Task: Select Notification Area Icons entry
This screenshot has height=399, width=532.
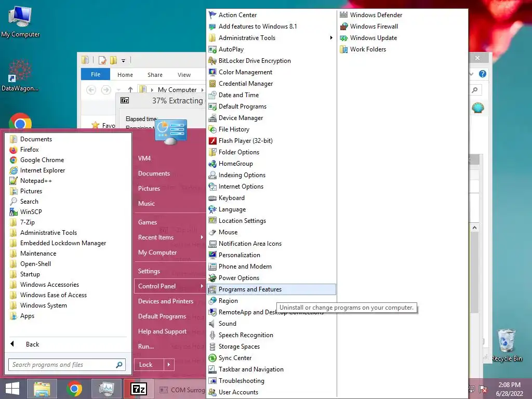Action: [x=271, y=244]
